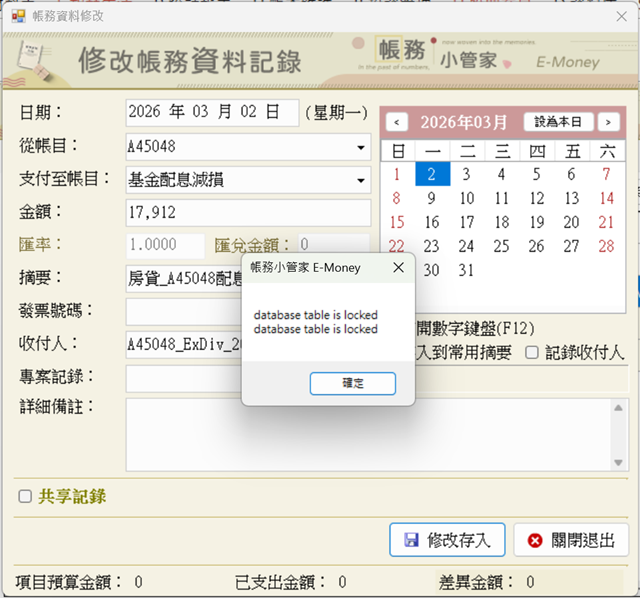Click the 專案記錄 input field
640x598 pixels.
[184, 378]
